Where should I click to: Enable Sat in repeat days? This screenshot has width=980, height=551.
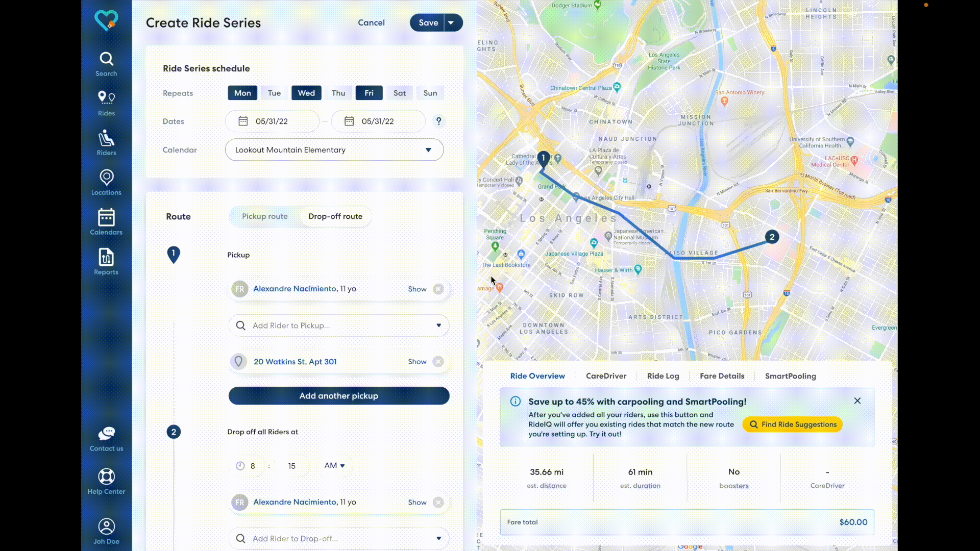tap(400, 93)
